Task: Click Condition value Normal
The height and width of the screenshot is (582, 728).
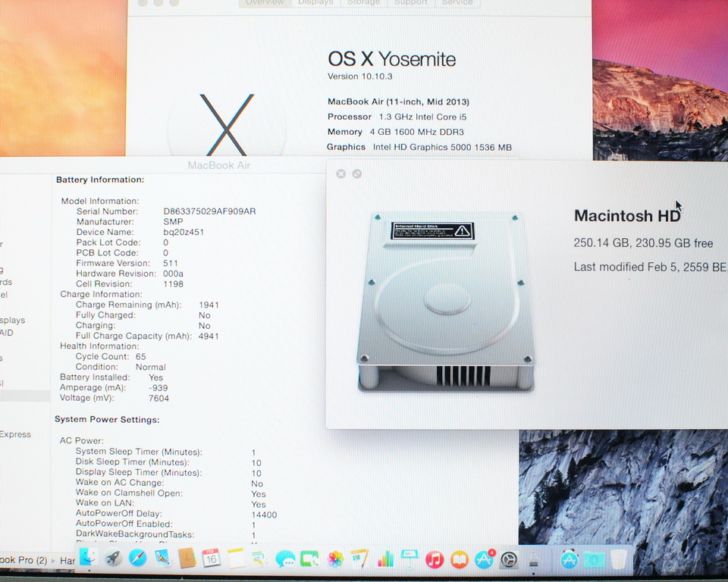Action: (150, 367)
